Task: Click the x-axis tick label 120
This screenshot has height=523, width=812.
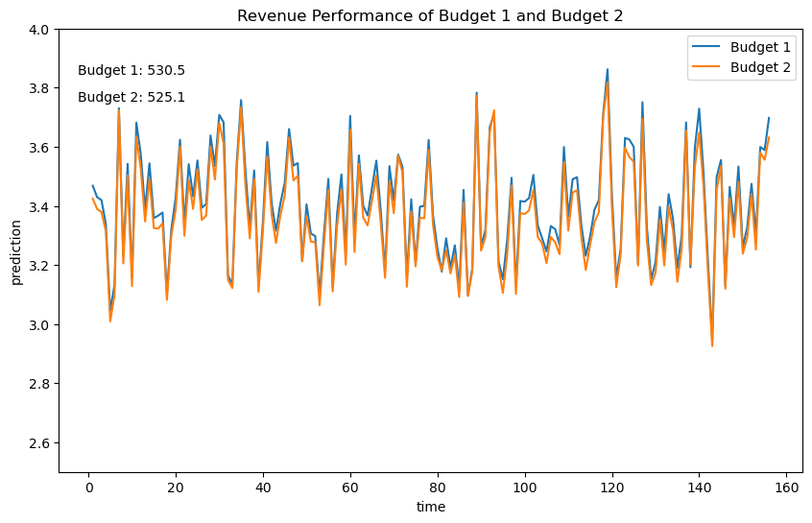Action: click(x=612, y=488)
